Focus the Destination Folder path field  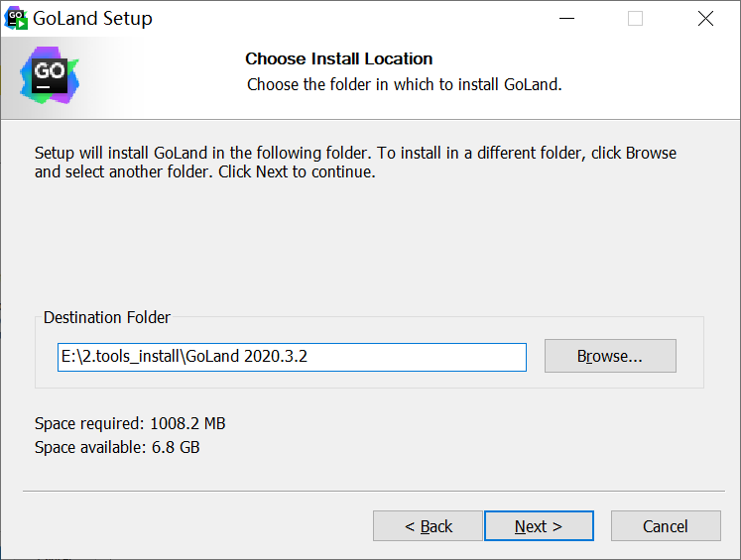[292, 357]
